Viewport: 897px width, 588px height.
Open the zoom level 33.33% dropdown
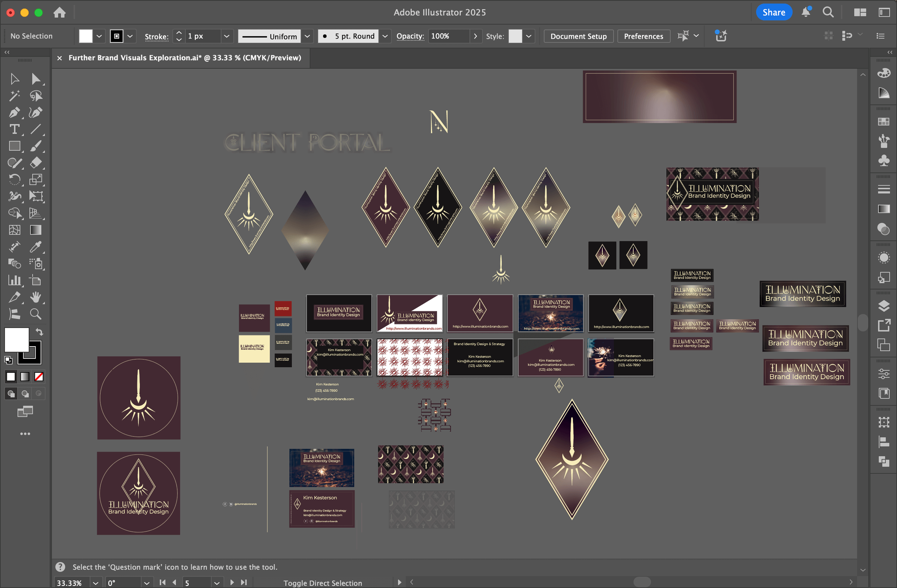96,583
